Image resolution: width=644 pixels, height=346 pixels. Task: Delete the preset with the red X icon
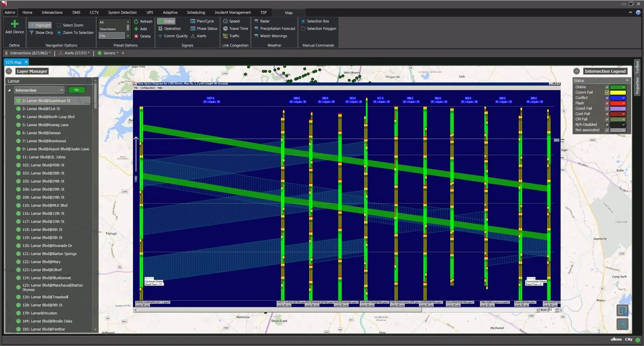pyautogui.click(x=136, y=36)
